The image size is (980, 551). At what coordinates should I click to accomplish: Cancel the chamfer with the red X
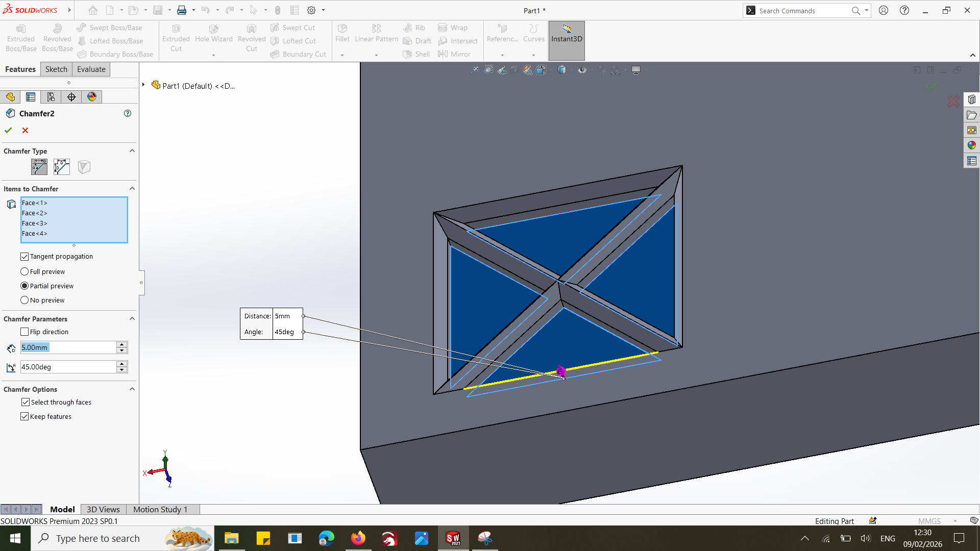pos(25,131)
